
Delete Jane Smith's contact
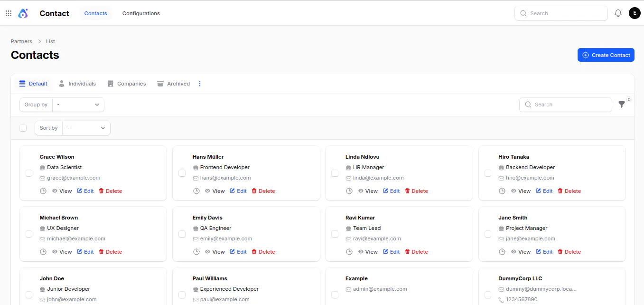[x=569, y=252]
